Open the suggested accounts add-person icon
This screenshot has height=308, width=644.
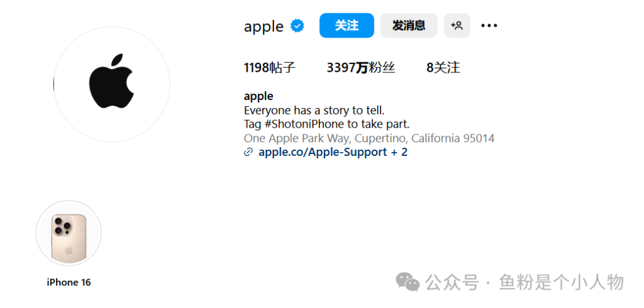(x=457, y=26)
